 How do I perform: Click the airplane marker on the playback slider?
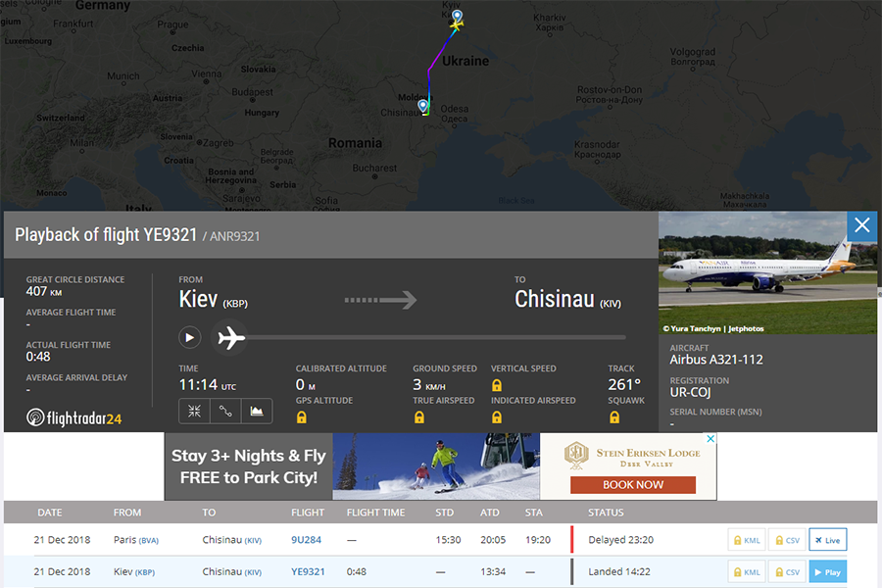pyautogui.click(x=231, y=338)
